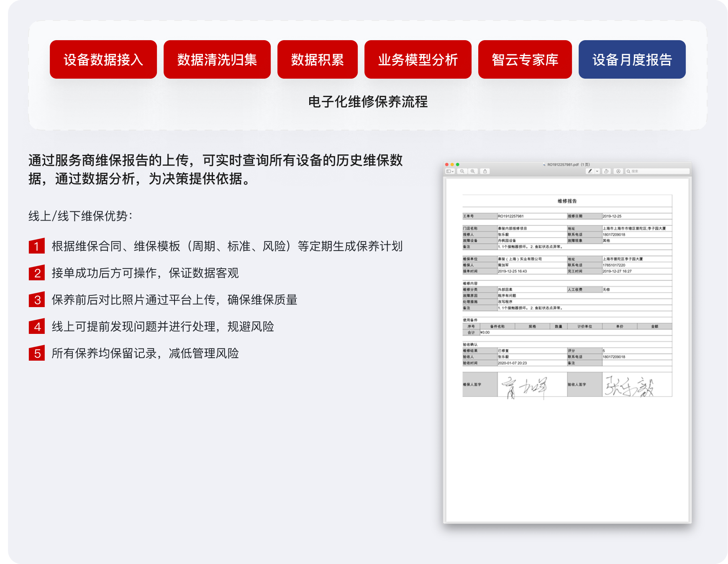This screenshot has height=564, width=728.
Task: Select the zoom in icon in PDF toolbar
Action: tap(473, 171)
